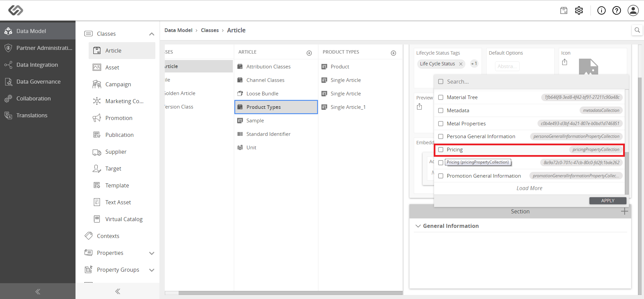
Task: Check the Metadata checkbox
Action: pos(440,111)
